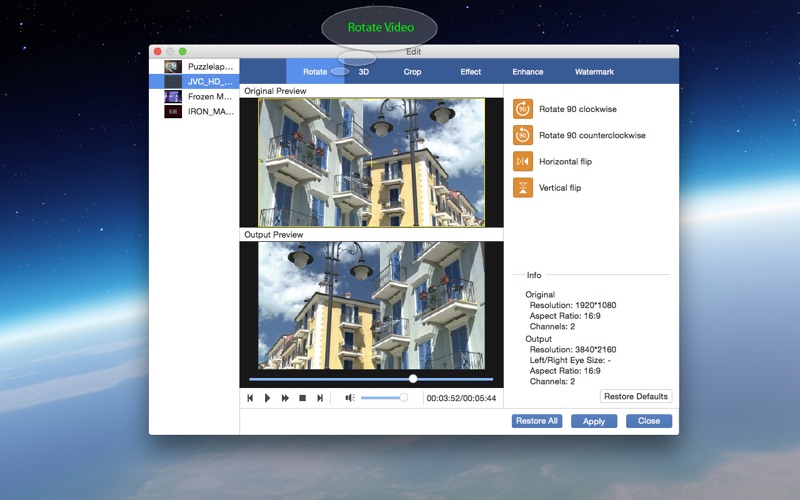800x500 pixels.
Task: Go to the Watermark tab
Action: (x=594, y=72)
